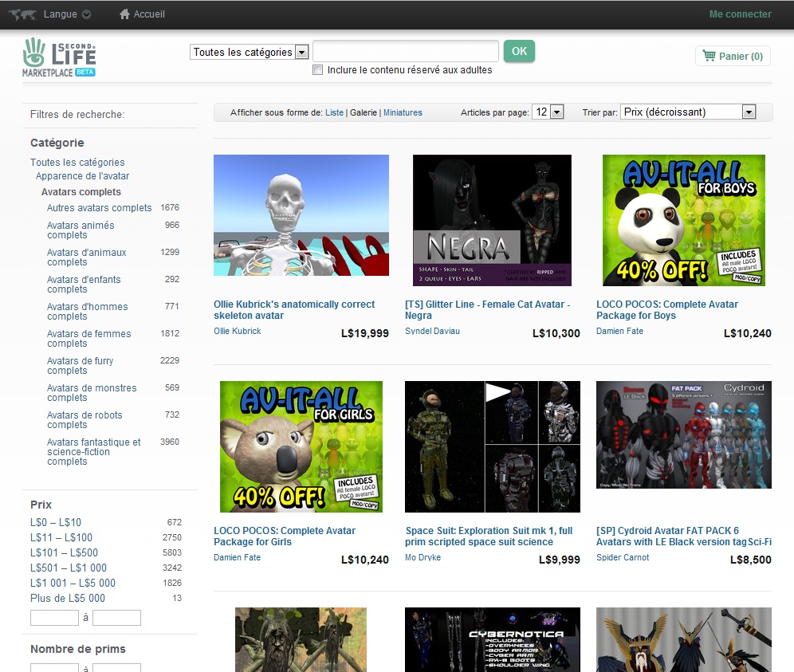Screen dimensions: 794x672
Task: Open the Langue dropdown menu
Action: (x=67, y=14)
